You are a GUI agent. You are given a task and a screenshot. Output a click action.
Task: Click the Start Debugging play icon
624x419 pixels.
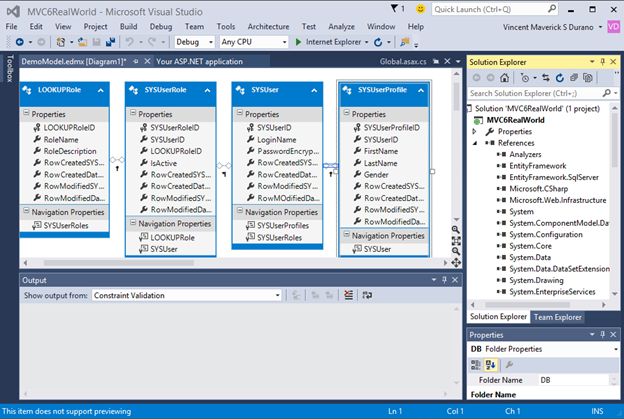point(298,42)
